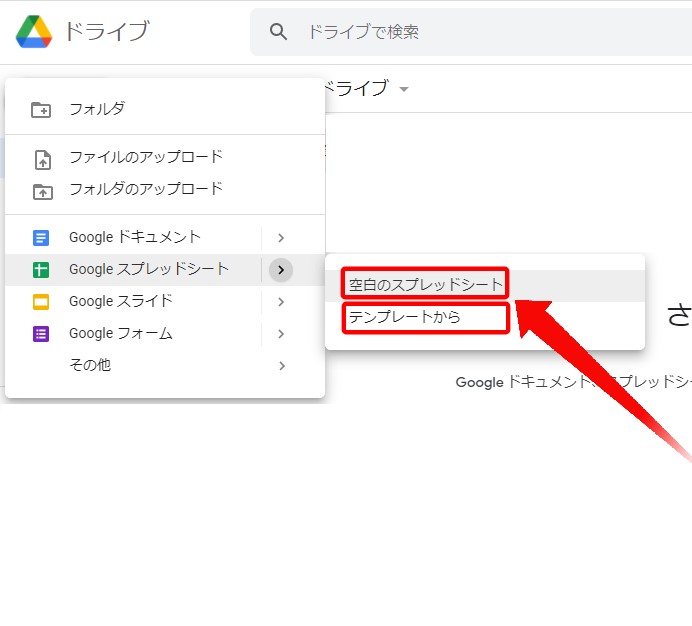This screenshot has height=626, width=692.
Task: Expand the Google スライド submenu arrow
Action: pyautogui.click(x=281, y=302)
